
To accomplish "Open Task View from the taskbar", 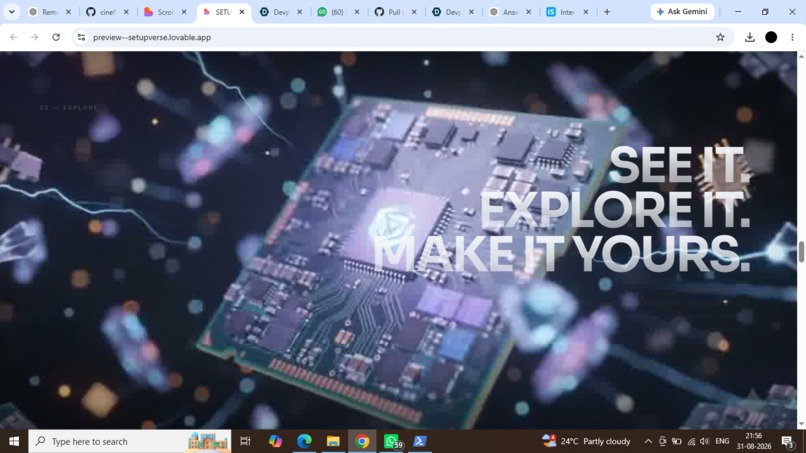I will [x=245, y=441].
